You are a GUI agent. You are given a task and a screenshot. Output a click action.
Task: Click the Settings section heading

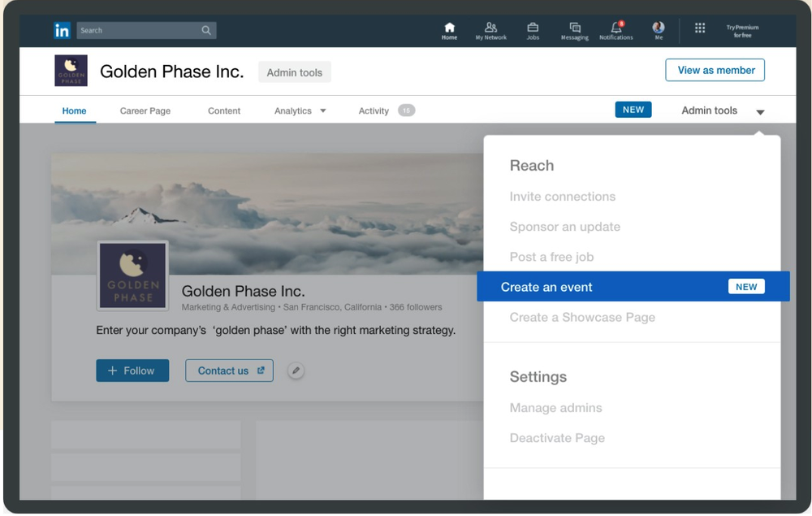pyautogui.click(x=538, y=376)
